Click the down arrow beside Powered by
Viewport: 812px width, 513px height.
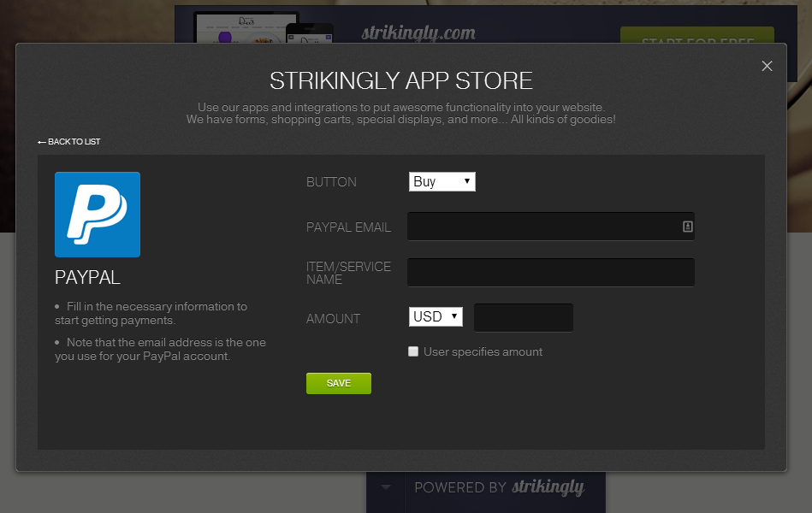386,487
